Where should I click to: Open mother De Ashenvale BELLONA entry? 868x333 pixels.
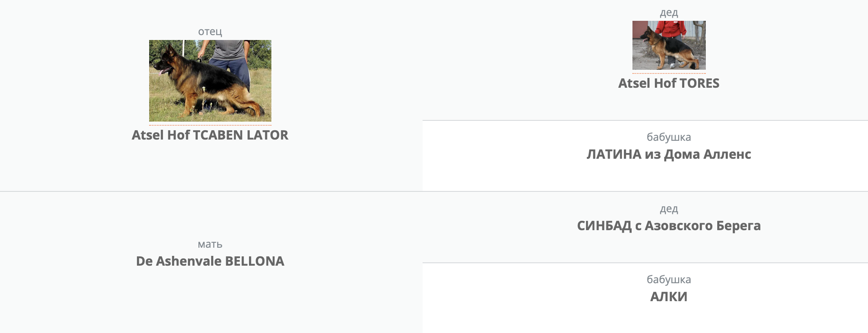point(210,261)
